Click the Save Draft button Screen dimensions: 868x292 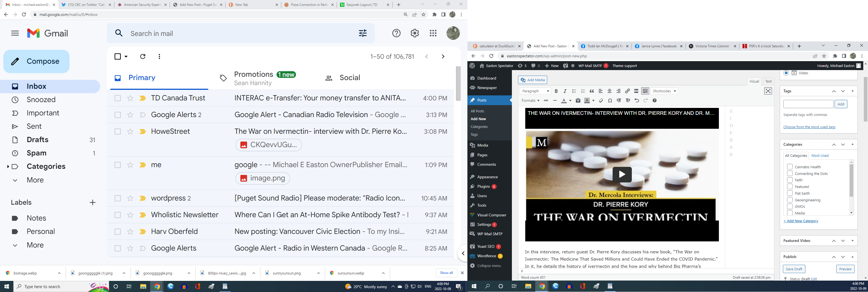tap(794, 269)
